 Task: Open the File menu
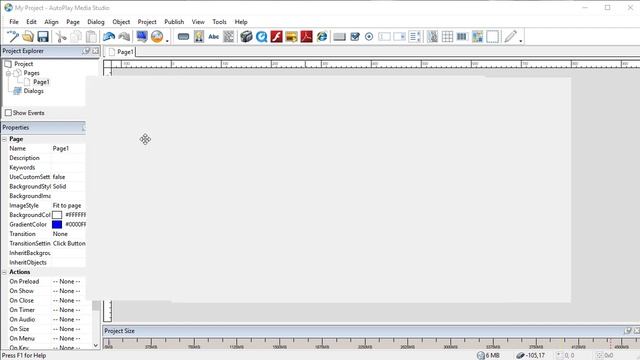[14, 22]
